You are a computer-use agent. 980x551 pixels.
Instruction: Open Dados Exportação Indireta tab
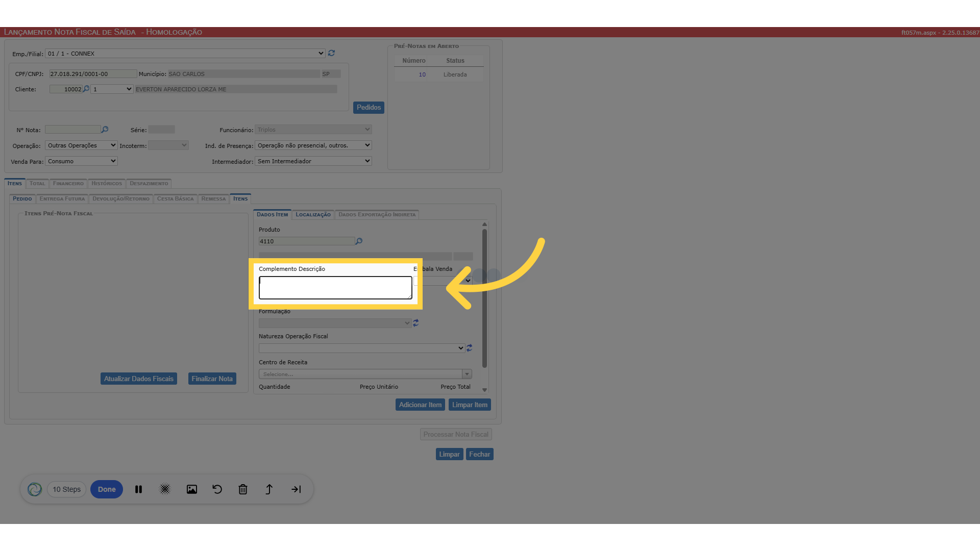click(377, 215)
